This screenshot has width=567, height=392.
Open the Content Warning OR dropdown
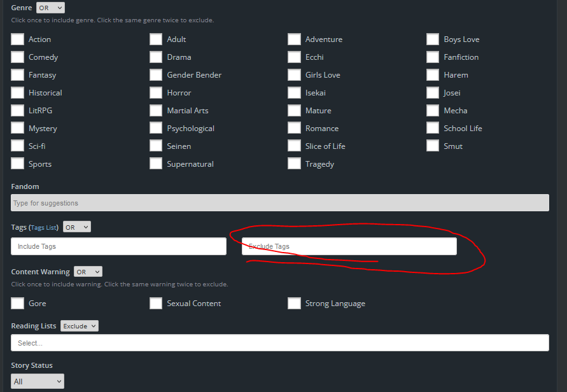click(88, 272)
